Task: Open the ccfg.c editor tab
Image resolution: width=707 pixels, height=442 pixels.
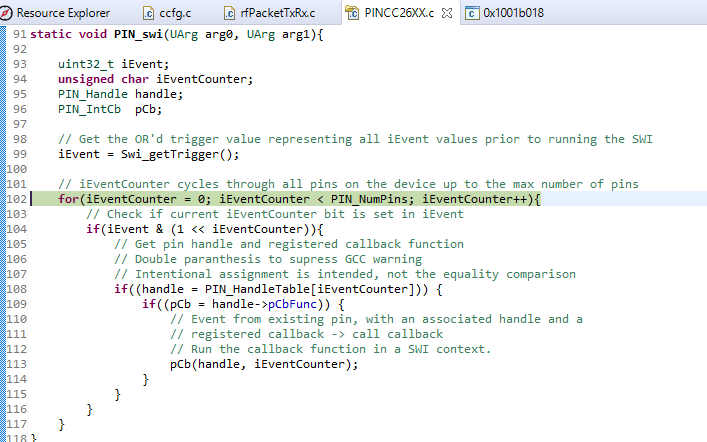Action: [x=175, y=13]
